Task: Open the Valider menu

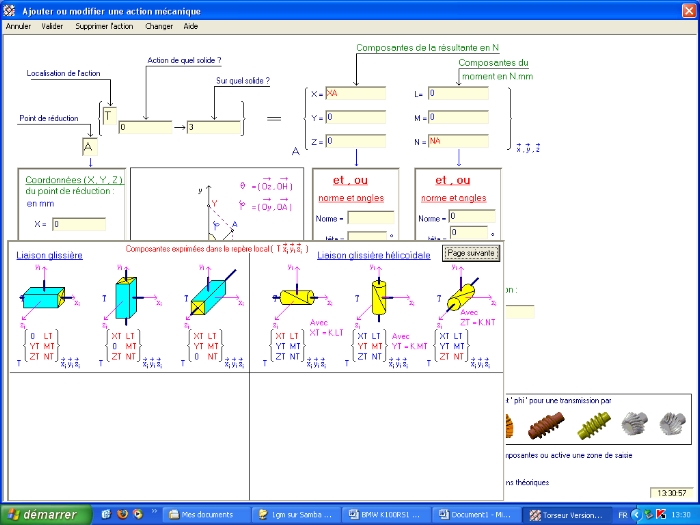Action: pos(52,26)
